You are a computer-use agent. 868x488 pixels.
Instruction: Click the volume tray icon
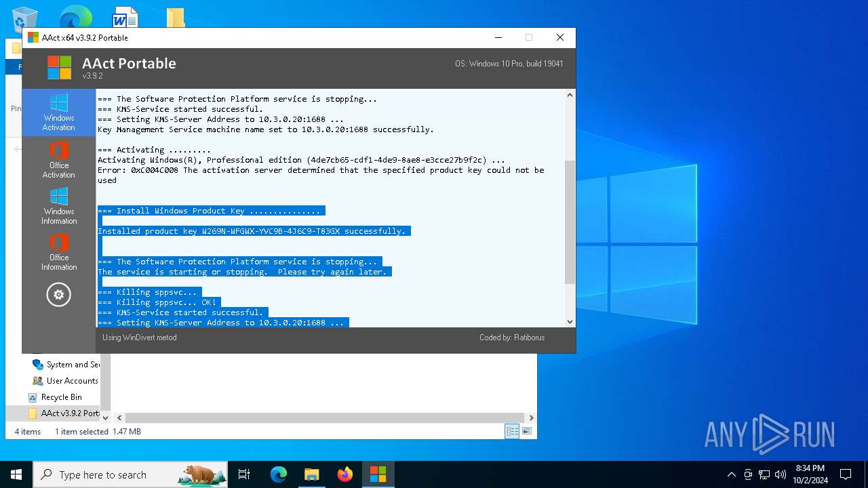click(x=781, y=474)
